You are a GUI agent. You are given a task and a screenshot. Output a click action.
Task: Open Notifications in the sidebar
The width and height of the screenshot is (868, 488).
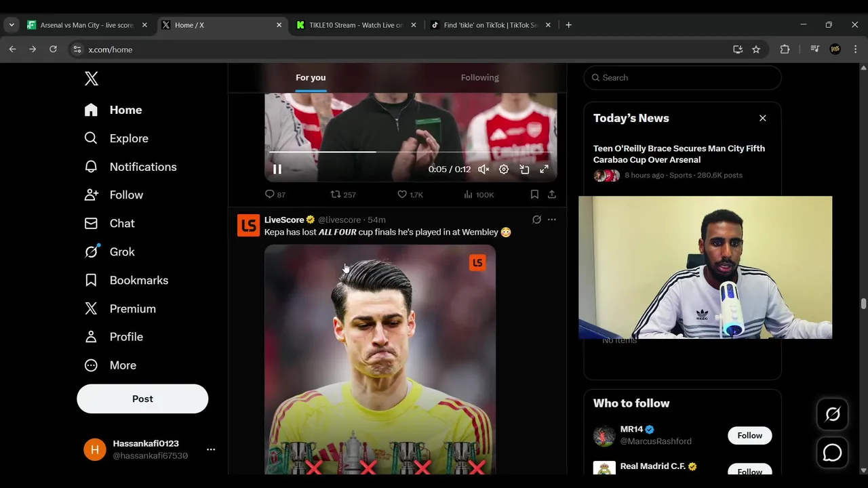(x=130, y=167)
